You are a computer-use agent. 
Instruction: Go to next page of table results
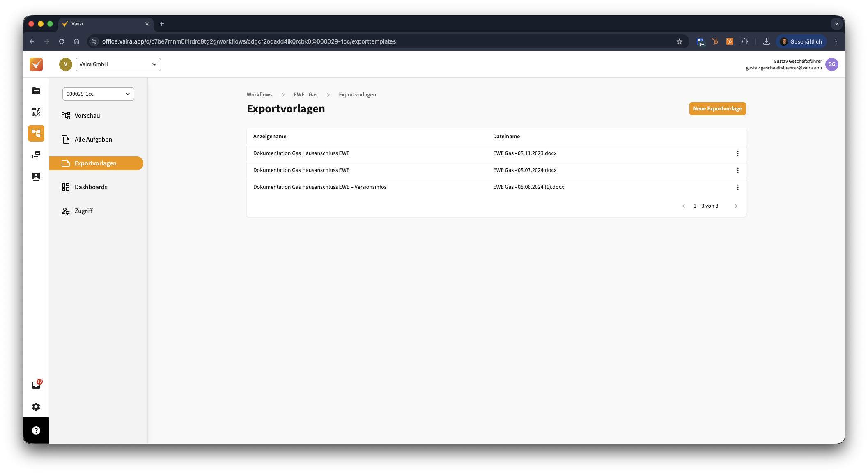[x=736, y=206]
